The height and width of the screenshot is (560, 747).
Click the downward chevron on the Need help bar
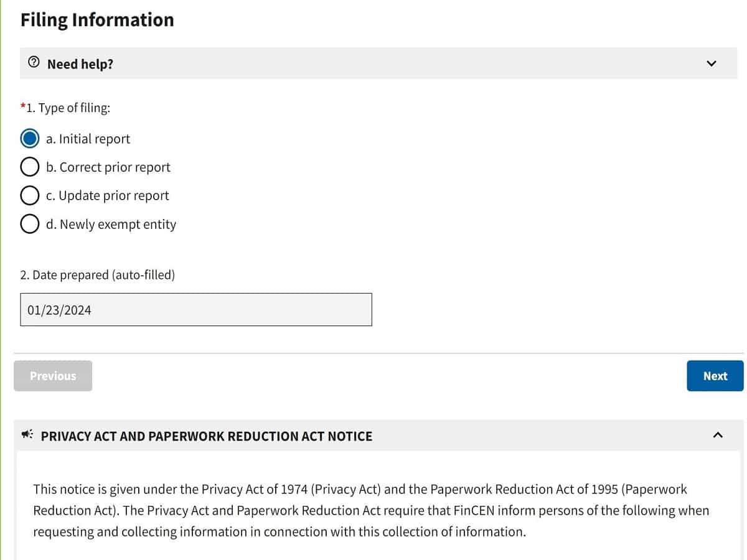(x=712, y=63)
